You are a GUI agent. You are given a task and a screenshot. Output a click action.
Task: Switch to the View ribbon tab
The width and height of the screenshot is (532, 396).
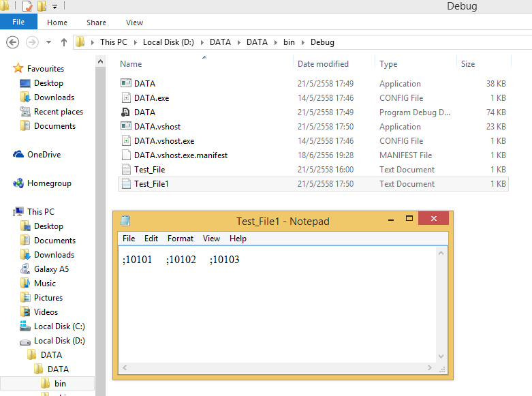pos(134,22)
